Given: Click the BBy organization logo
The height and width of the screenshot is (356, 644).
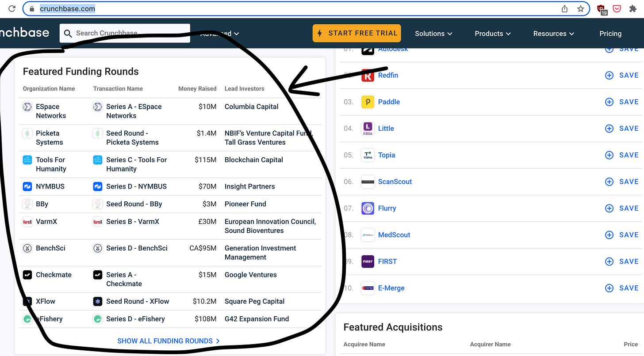Looking at the screenshot, I should 27,204.
